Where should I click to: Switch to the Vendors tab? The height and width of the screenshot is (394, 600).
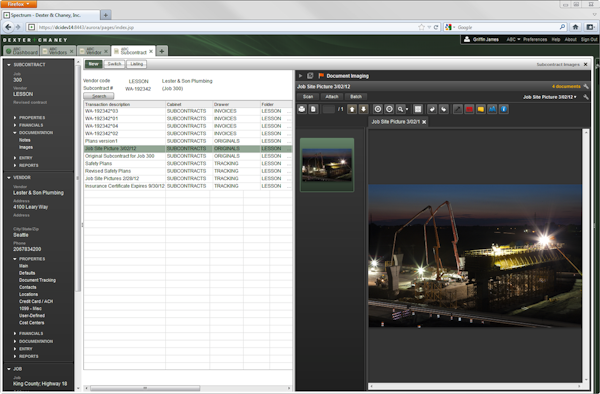click(58, 51)
